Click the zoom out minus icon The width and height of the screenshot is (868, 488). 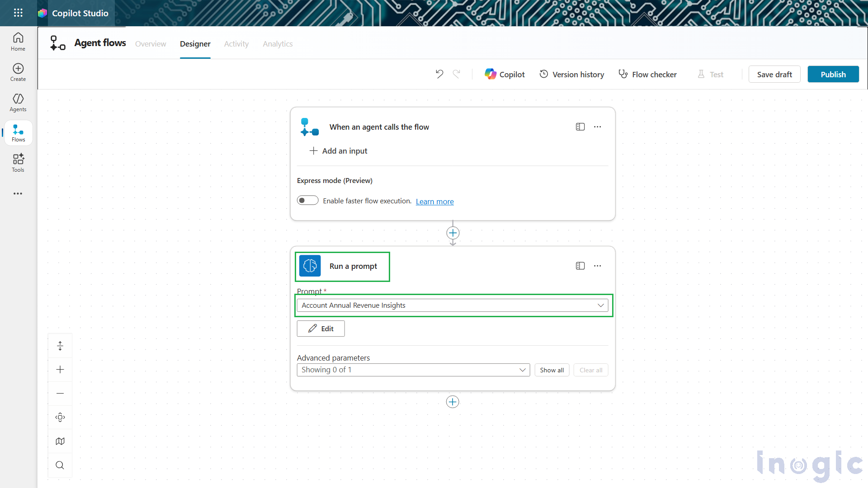tap(60, 393)
